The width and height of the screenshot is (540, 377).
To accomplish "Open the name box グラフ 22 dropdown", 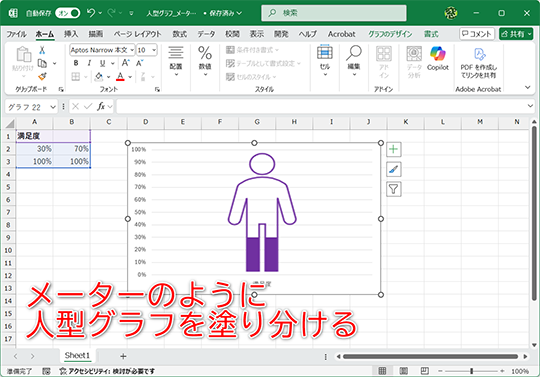I will [x=53, y=107].
